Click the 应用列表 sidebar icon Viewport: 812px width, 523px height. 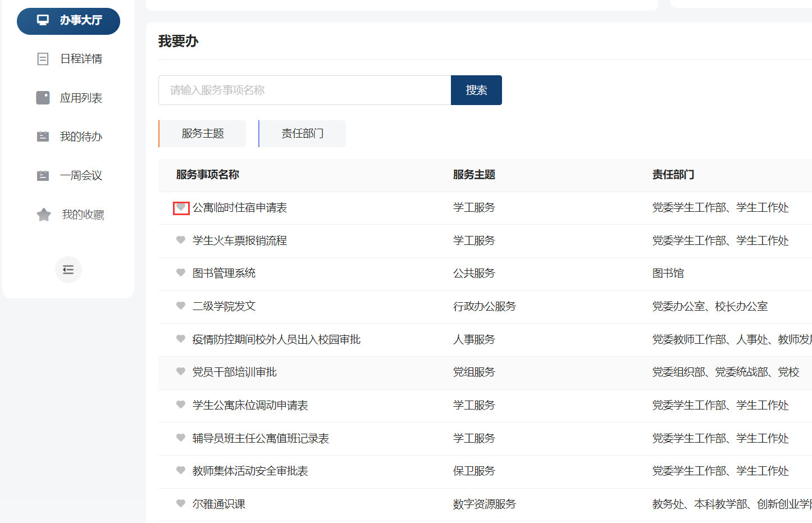[43, 98]
